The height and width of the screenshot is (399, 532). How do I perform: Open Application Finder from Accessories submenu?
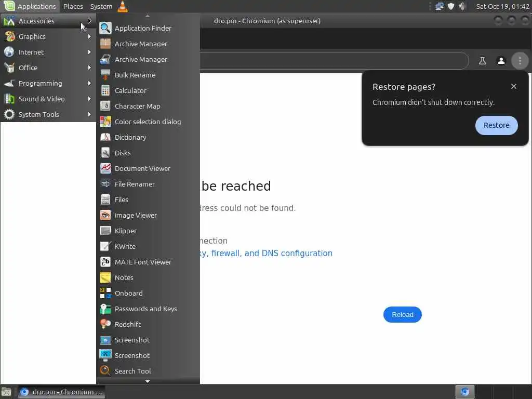click(x=148, y=28)
